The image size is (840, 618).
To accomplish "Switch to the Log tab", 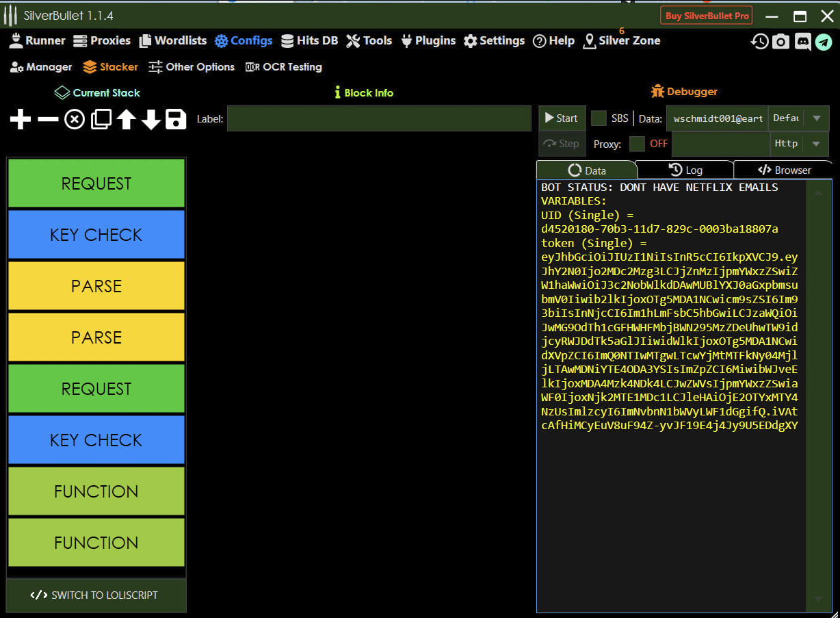I will pyautogui.click(x=684, y=170).
